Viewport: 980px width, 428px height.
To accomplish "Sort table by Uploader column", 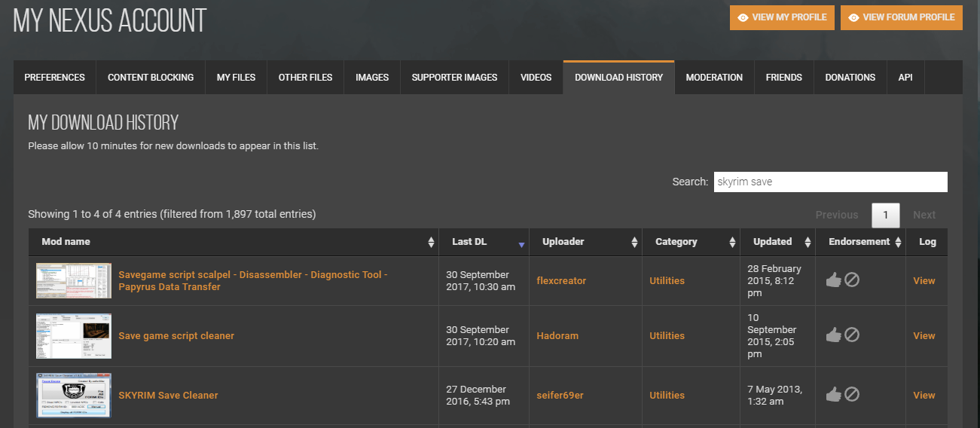I will (x=586, y=242).
